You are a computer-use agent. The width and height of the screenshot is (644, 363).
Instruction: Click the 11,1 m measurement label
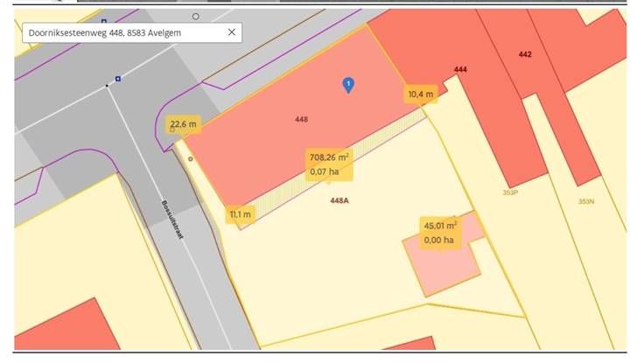point(241,214)
